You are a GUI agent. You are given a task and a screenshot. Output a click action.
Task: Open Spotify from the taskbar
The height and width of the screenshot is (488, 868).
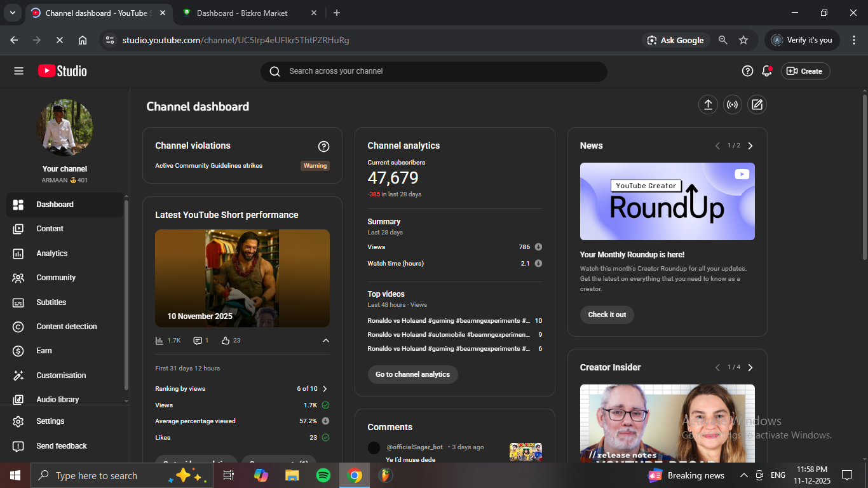pos(323,475)
